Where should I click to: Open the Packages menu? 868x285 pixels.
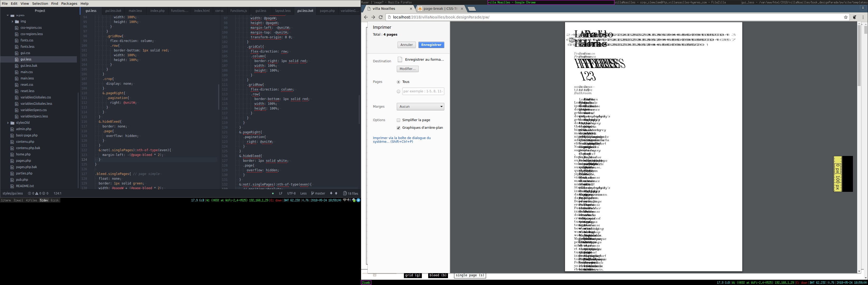(69, 3)
